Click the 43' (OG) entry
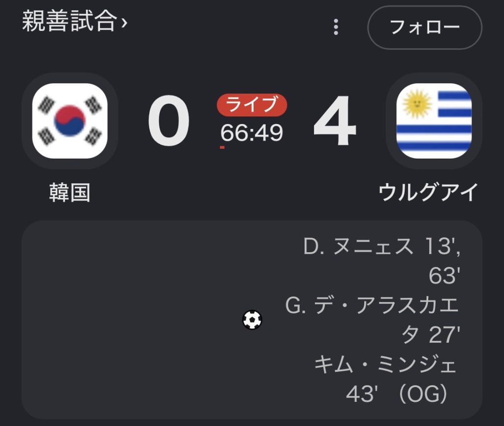504x426 pixels. (397, 393)
